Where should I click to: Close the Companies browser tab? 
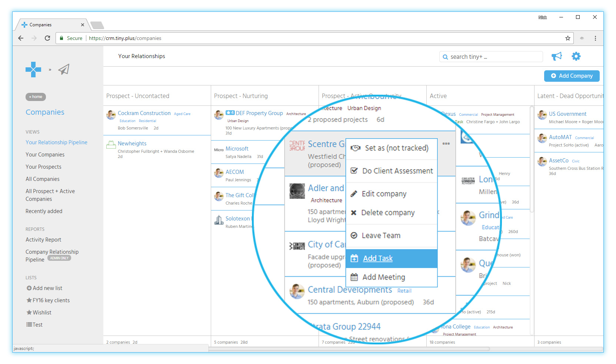83,25
